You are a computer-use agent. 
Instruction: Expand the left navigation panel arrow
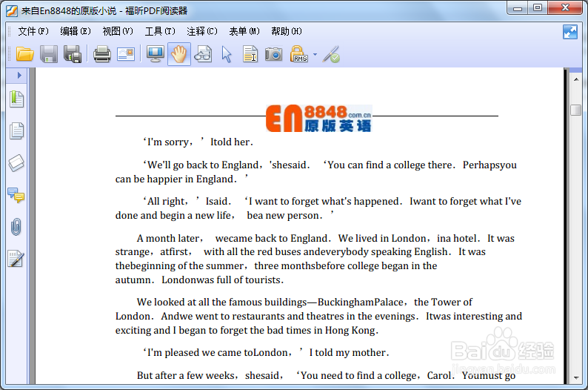tap(19, 76)
